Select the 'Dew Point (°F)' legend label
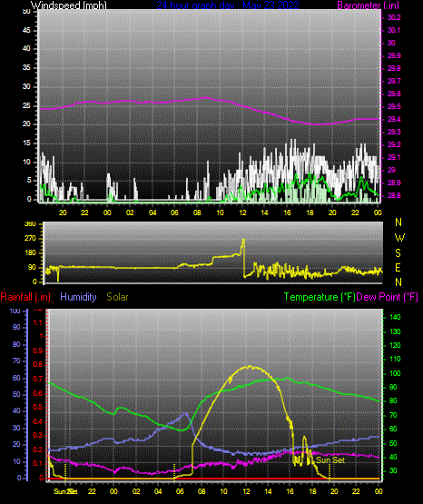Image resolution: width=423 pixels, height=504 pixels. pyautogui.click(x=388, y=297)
